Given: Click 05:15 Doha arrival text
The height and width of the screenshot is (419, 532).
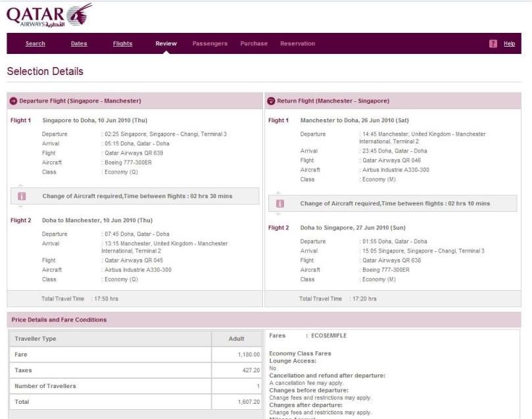Looking at the screenshot, I should click(x=137, y=143).
